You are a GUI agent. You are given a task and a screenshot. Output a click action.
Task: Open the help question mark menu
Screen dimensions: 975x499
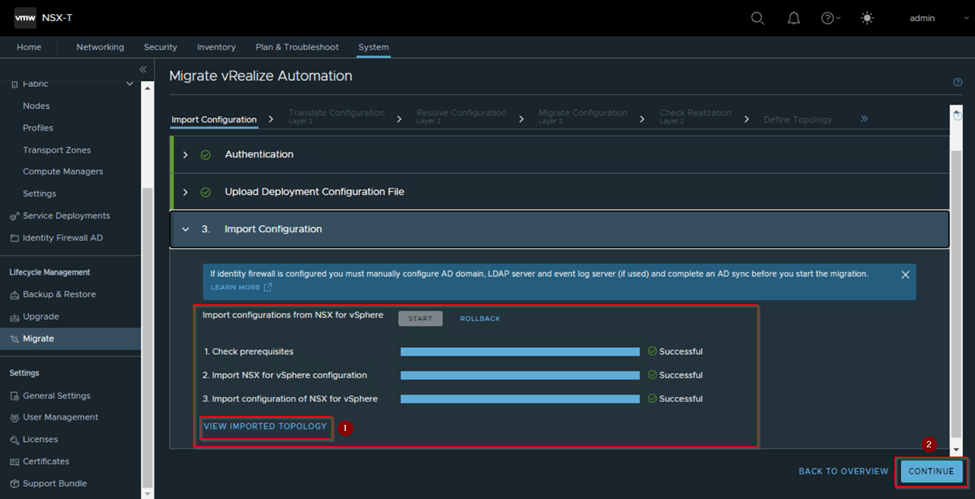click(x=829, y=18)
